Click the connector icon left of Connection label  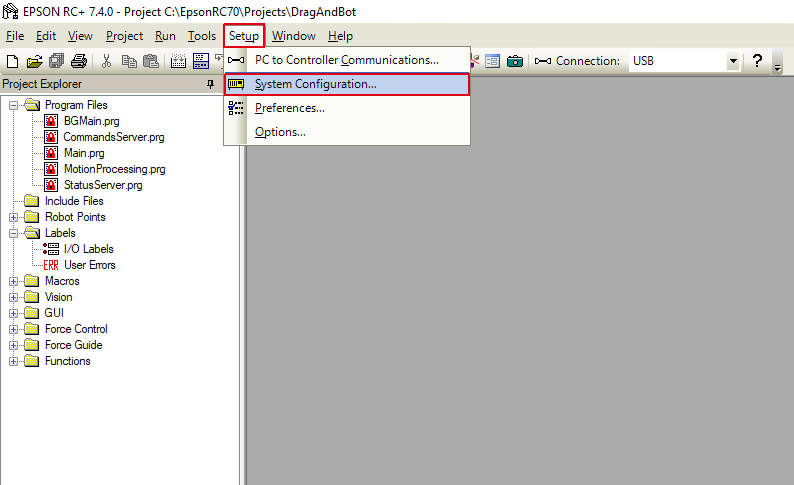point(543,61)
